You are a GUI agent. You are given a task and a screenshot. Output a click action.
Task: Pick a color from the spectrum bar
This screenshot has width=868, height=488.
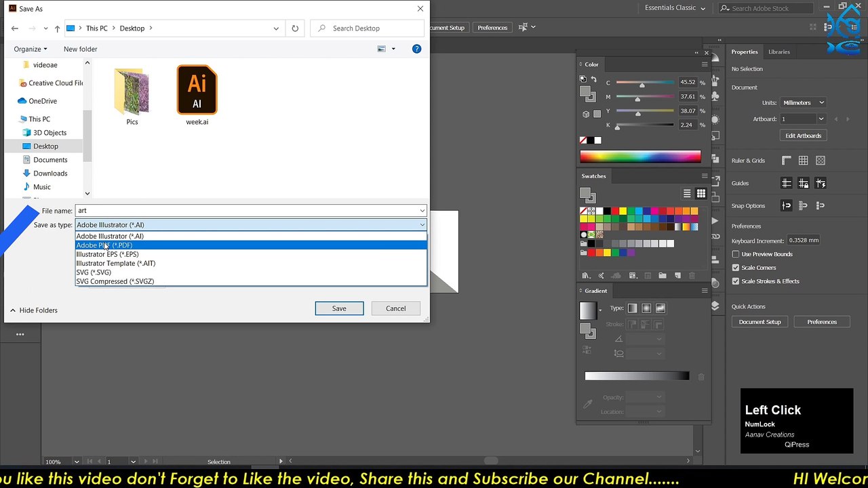[640, 157]
